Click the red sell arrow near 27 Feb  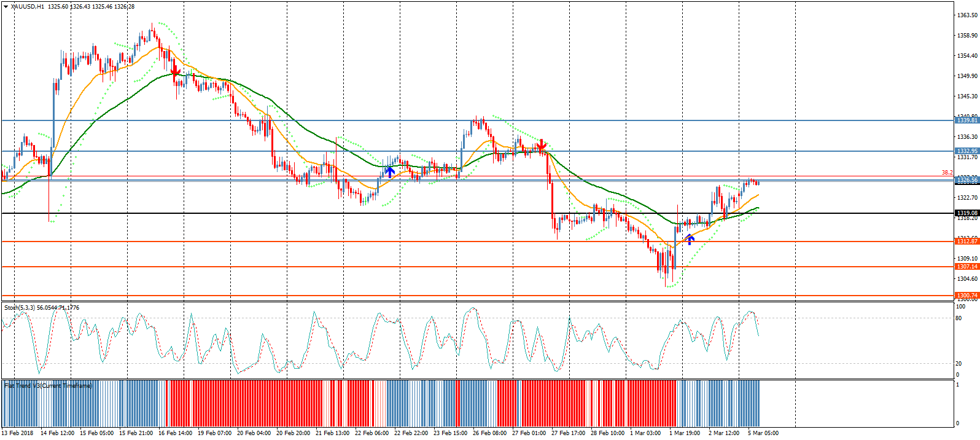click(541, 146)
